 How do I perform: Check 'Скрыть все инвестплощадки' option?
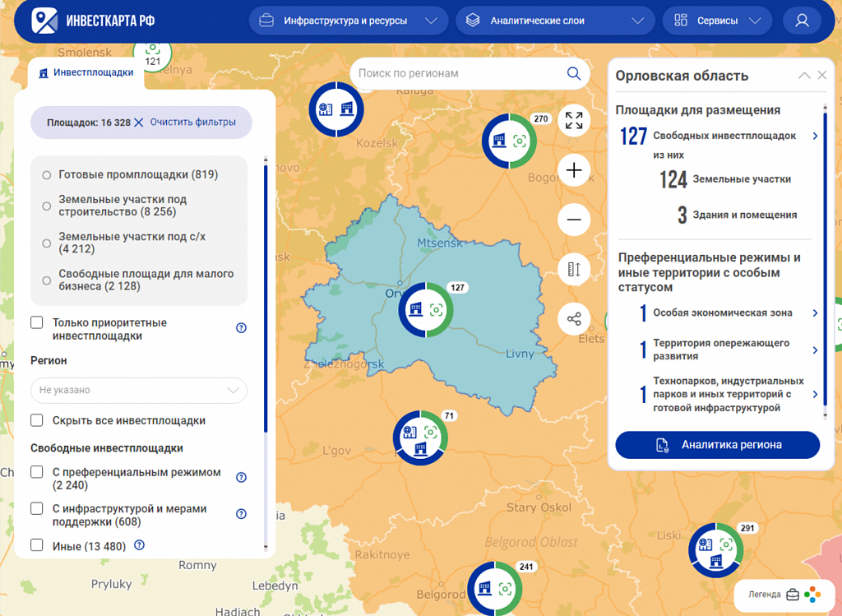(x=37, y=420)
